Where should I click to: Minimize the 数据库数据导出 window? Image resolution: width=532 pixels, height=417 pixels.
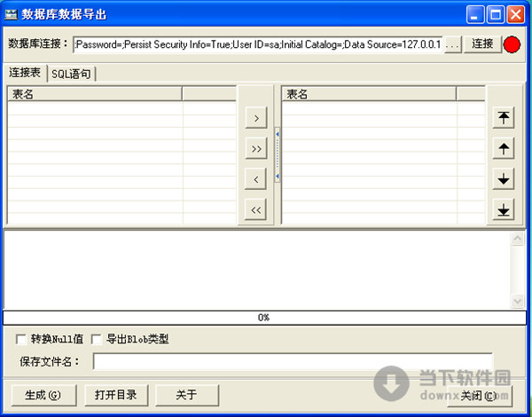(475, 14)
